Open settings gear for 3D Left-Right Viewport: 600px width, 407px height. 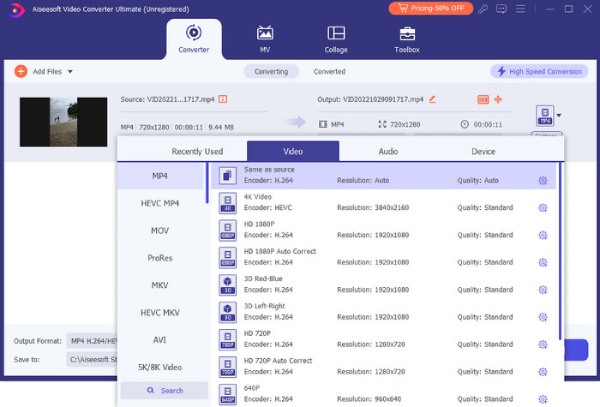543,317
